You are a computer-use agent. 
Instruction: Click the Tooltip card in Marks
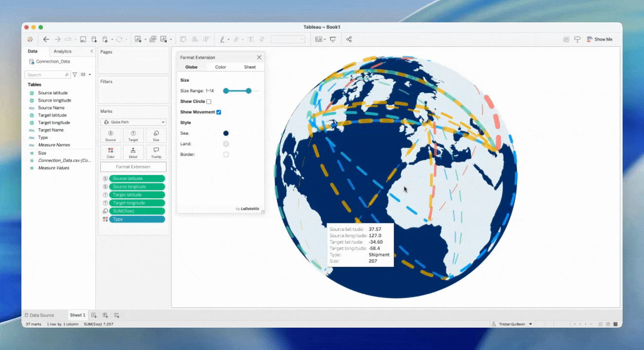[156, 153]
